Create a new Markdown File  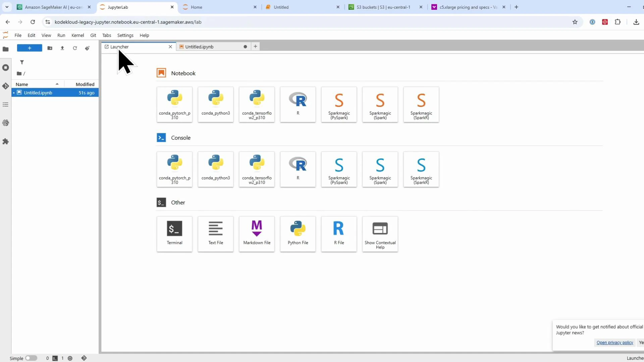257,234
